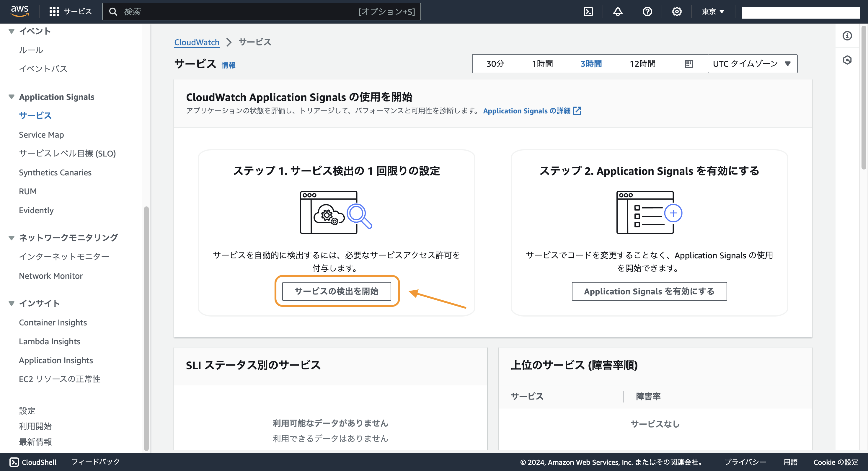Screen dimensions: 868x471
Task: Open the info panel icon at right
Action: [x=847, y=36]
